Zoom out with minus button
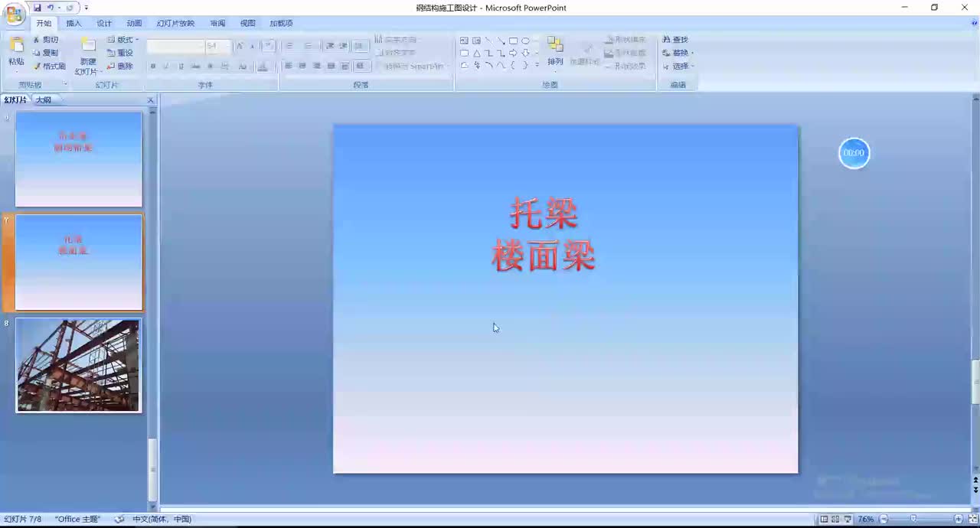This screenshot has width=980, height=528. 883,519
